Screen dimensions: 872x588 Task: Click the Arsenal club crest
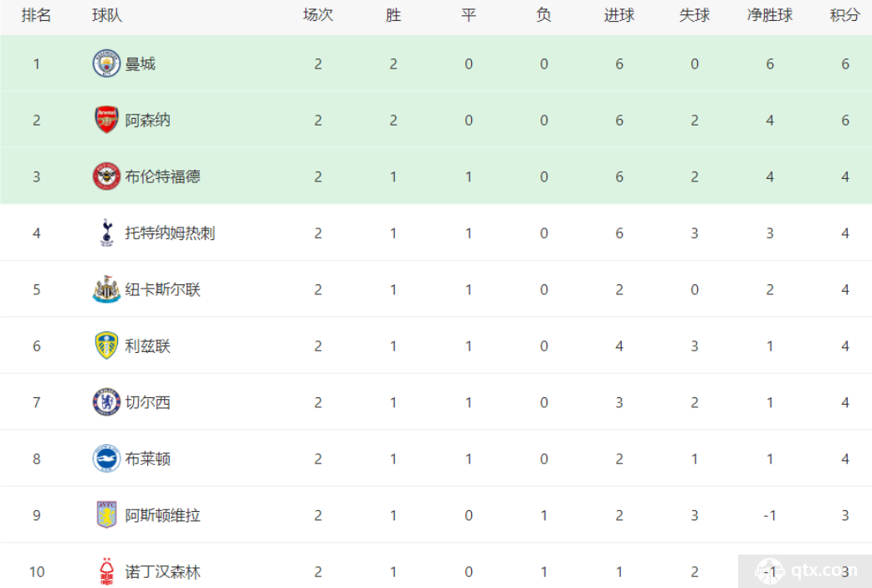coord(106,120)
